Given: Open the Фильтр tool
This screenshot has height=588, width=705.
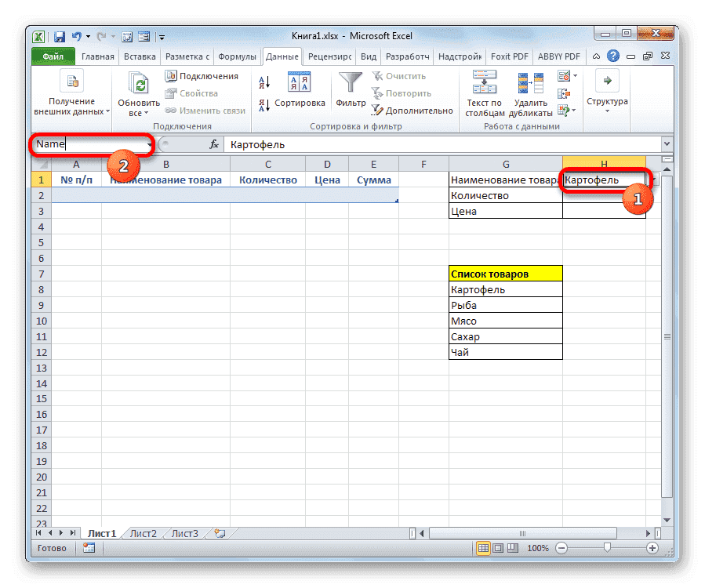Looking at the screenshot, I should coord(350,88).
